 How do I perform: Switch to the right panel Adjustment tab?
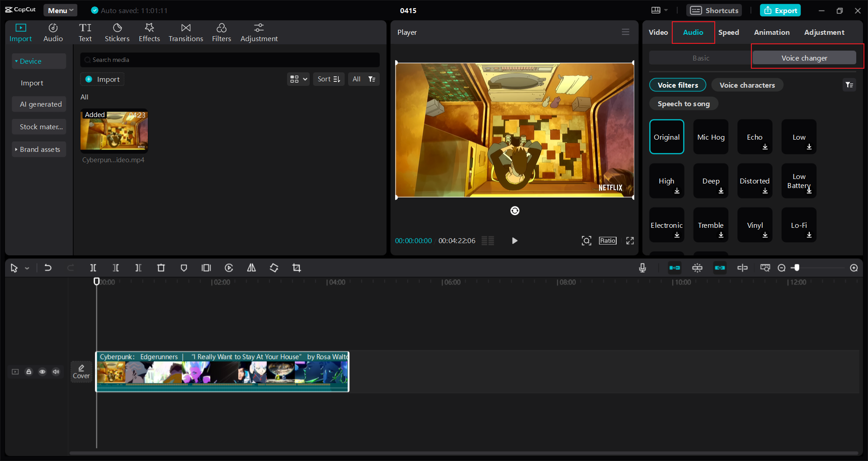pyautogui.click(x=824, y=33)
